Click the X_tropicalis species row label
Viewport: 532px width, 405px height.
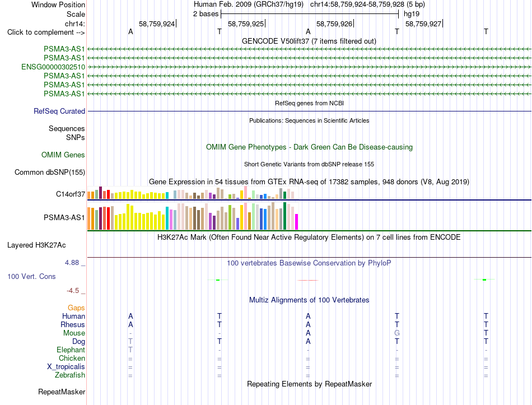[x=66, y=367]
